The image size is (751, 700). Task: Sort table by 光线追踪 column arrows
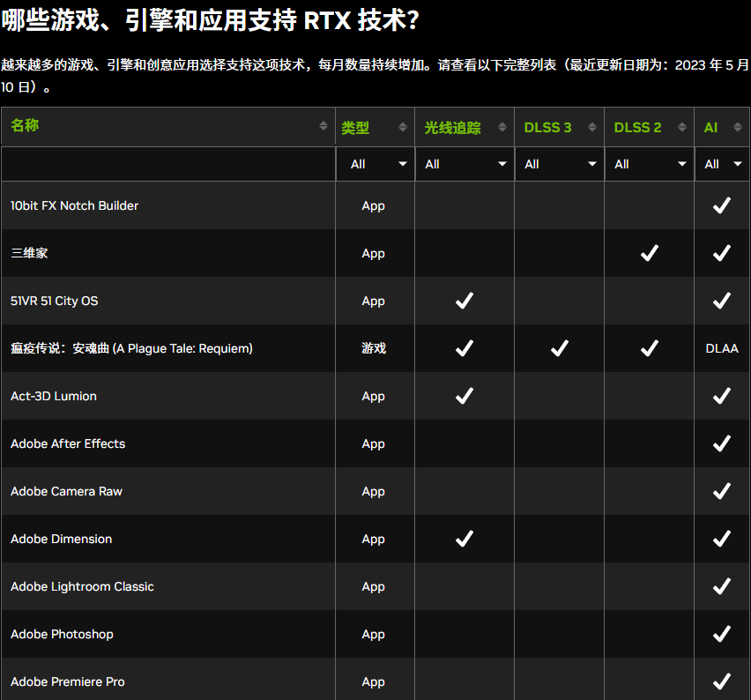[x=502, y=127]
